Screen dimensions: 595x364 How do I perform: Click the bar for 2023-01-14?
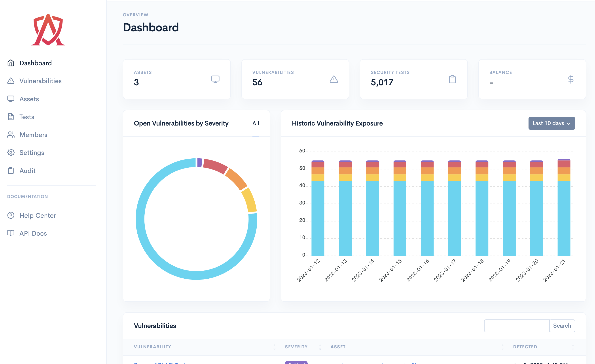coord(372,208)
